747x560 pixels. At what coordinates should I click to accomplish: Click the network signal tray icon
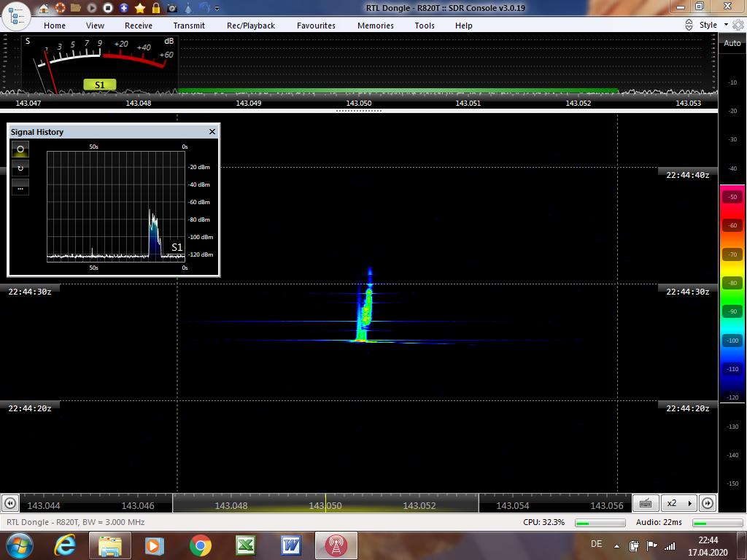(670, 545)
